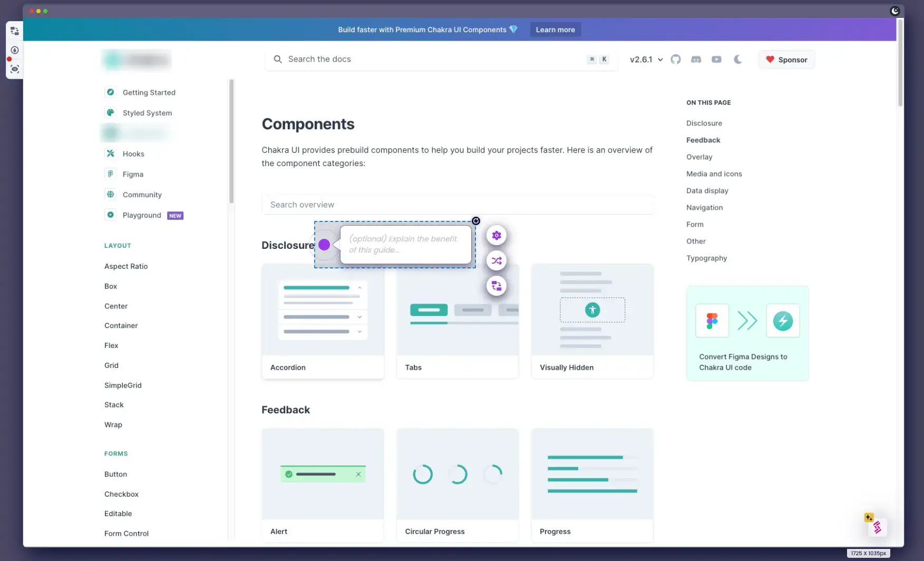The width and height of the screenshot is (924, 561).
Task: Click the globe icon beside Community
Action: pyautogui.click(x=110, y=195)
